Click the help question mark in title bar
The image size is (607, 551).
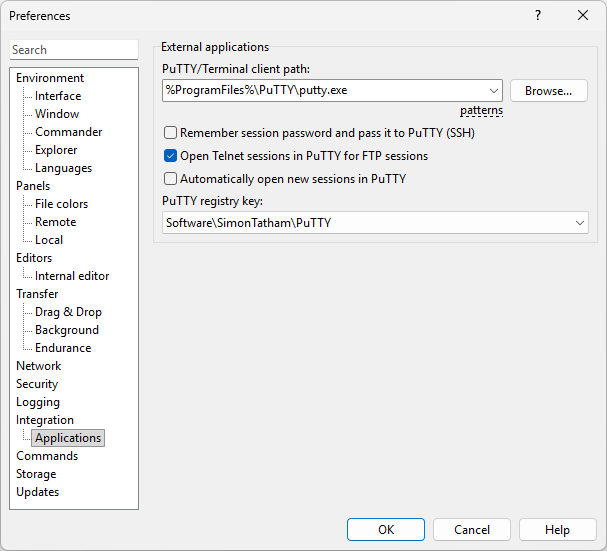pyautogui.click(x=537, y=16)
